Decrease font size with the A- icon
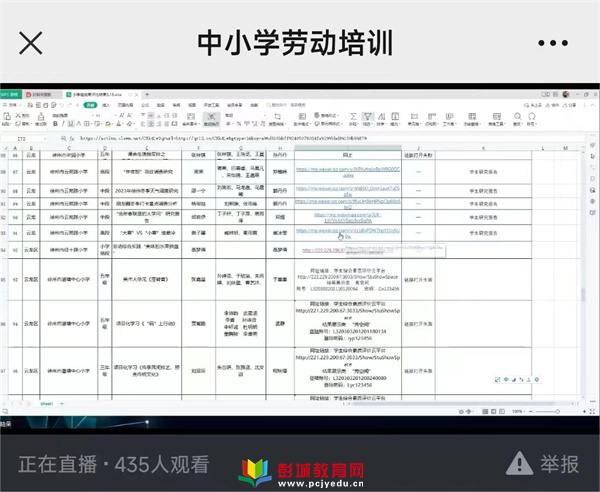The width and height of the screenshot is (600, 492). point(130,115)
